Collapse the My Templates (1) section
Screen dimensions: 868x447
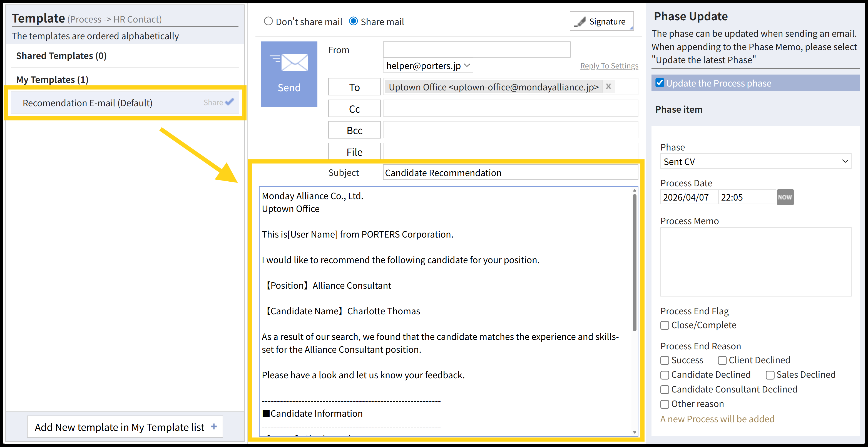52,80
